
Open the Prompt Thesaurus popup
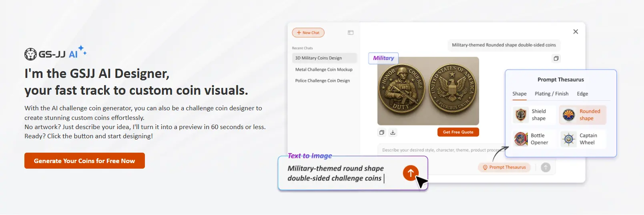(x=504, y=167)
